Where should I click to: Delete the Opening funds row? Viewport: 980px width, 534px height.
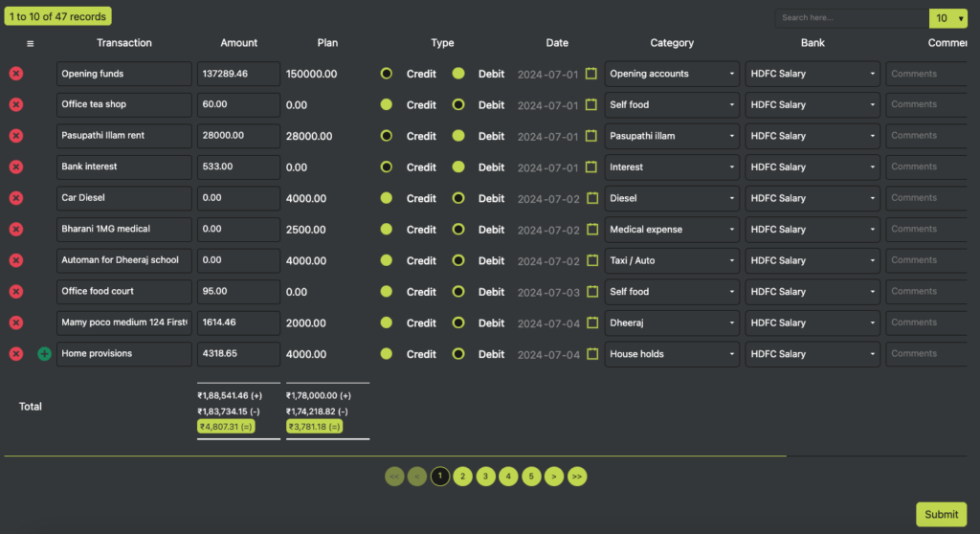point(16,74)
